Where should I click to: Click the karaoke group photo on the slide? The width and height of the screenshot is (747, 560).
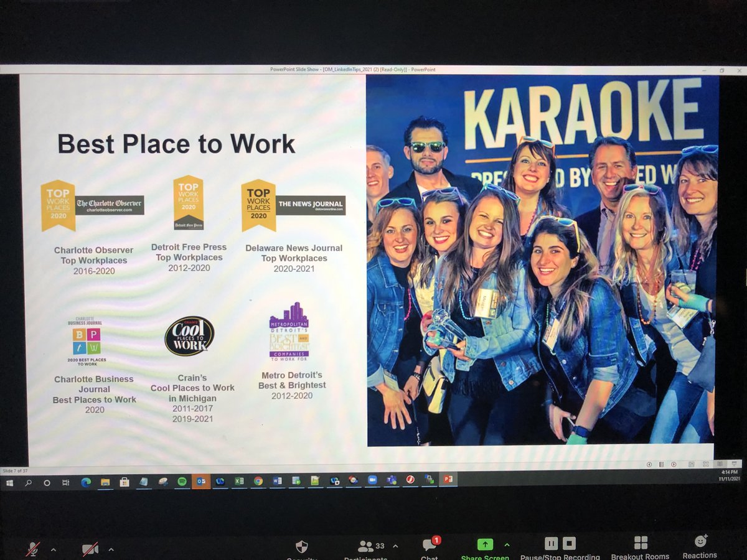tap(542, 259)
